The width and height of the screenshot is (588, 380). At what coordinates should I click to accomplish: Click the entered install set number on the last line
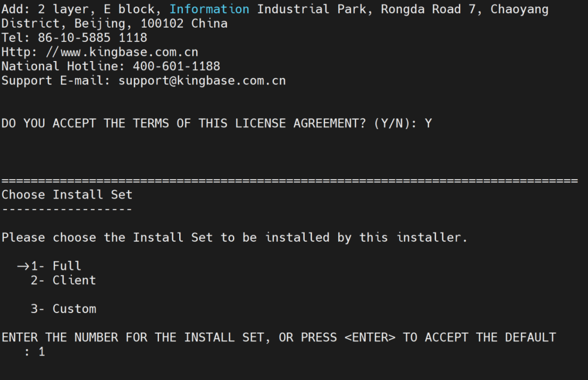tap(41, 352)
